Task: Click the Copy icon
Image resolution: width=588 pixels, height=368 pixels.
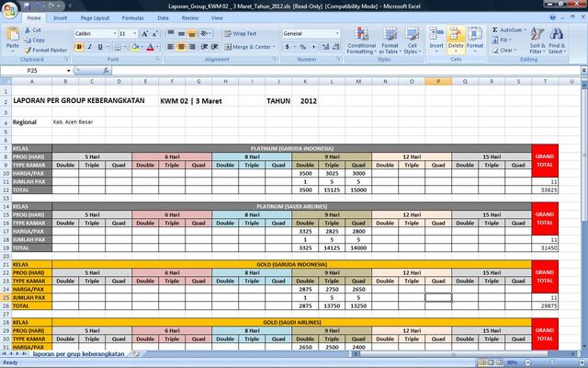Action: click(x=28, y=40)
